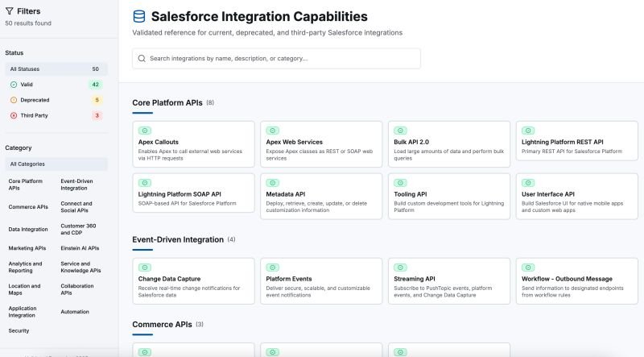Select the All Statuses filter
This screenshot has height=357, width=644.
pos(56,69)
